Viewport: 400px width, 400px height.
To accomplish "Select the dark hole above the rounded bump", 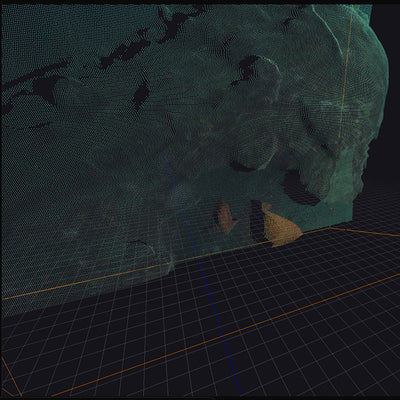I will (x=247, y=69).
